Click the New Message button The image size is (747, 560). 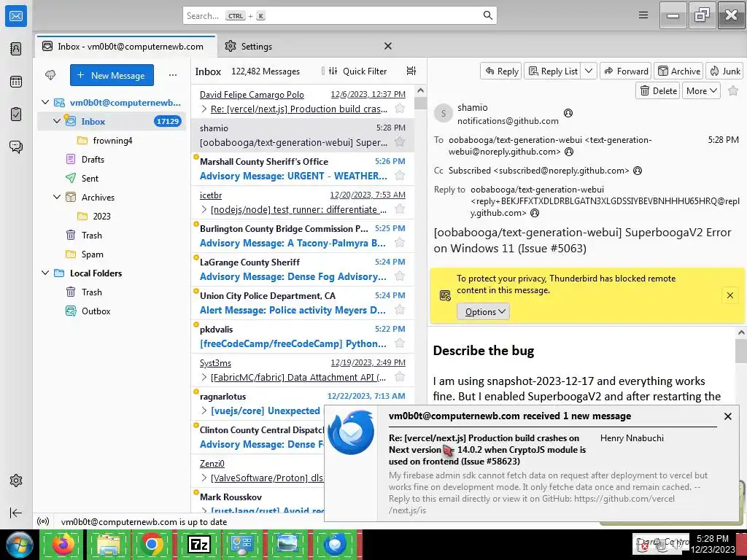[112, 75]
